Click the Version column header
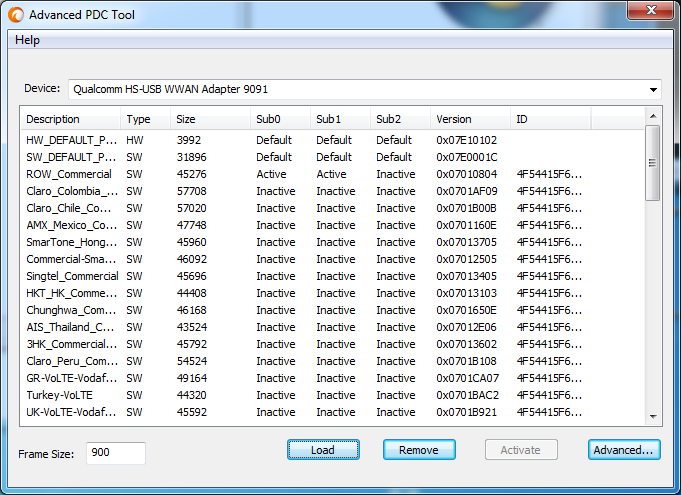681x495 pixels. pos(470,119)
